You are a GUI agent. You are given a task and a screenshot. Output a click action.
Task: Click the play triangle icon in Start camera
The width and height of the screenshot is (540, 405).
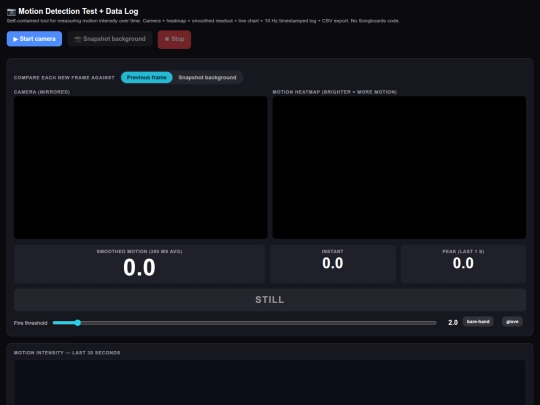pyautogui.click(x=15, y=39)
